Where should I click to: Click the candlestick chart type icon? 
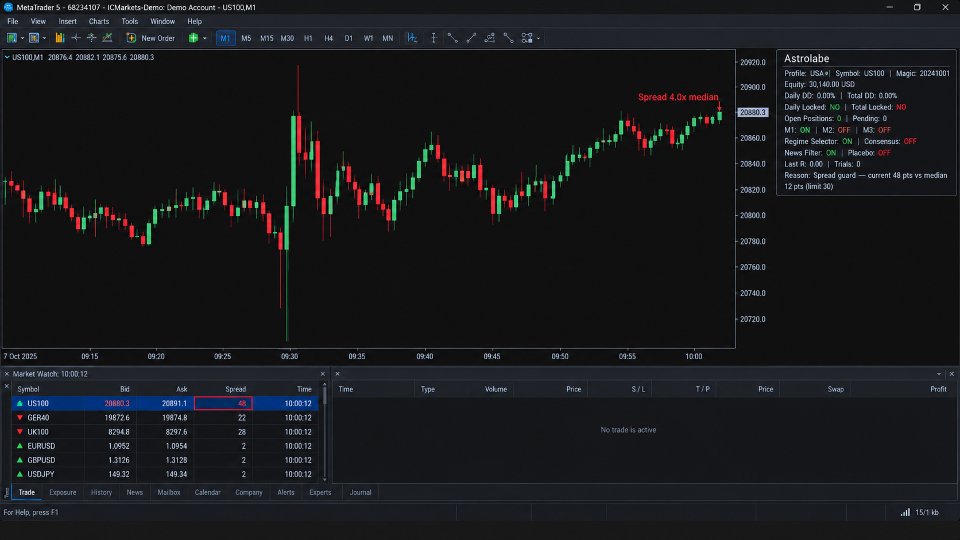59,38
